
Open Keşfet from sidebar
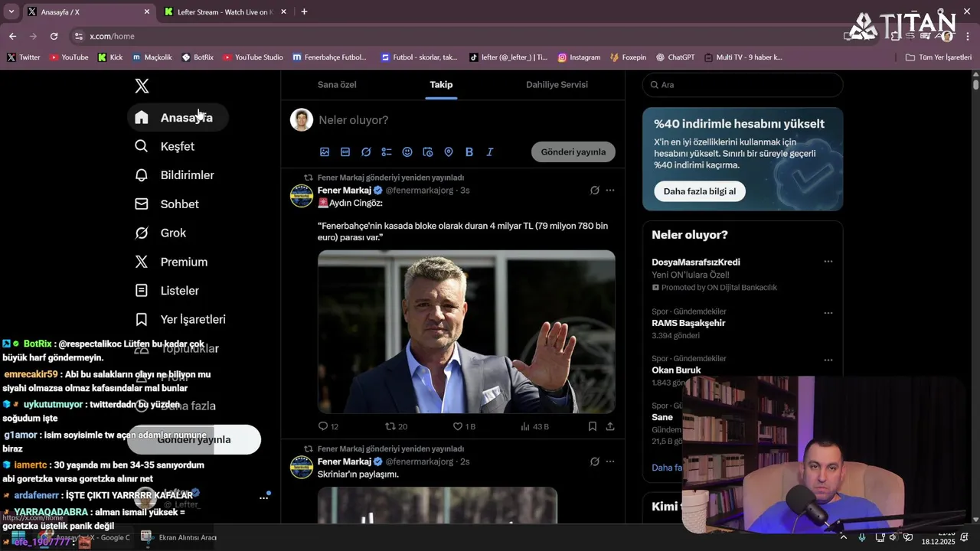pos(165,146)
